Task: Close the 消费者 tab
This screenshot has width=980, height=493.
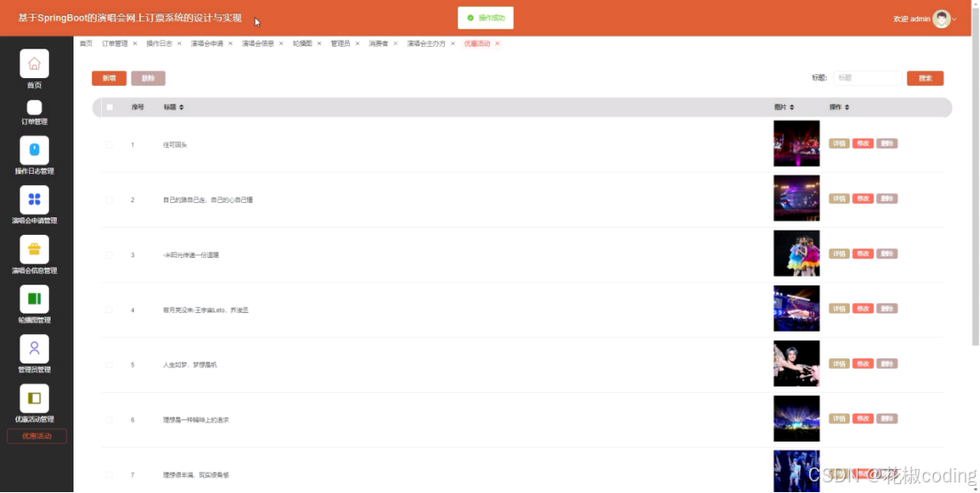Action: click(395, 43)
